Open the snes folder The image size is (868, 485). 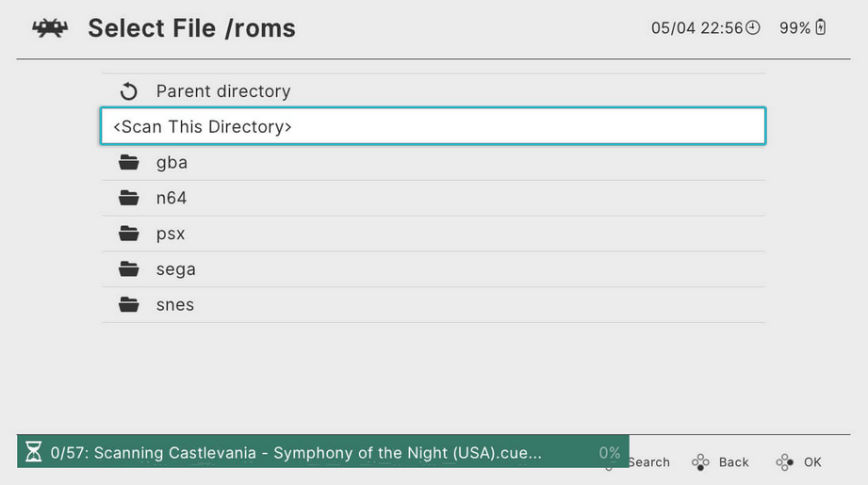click(433, 305)
